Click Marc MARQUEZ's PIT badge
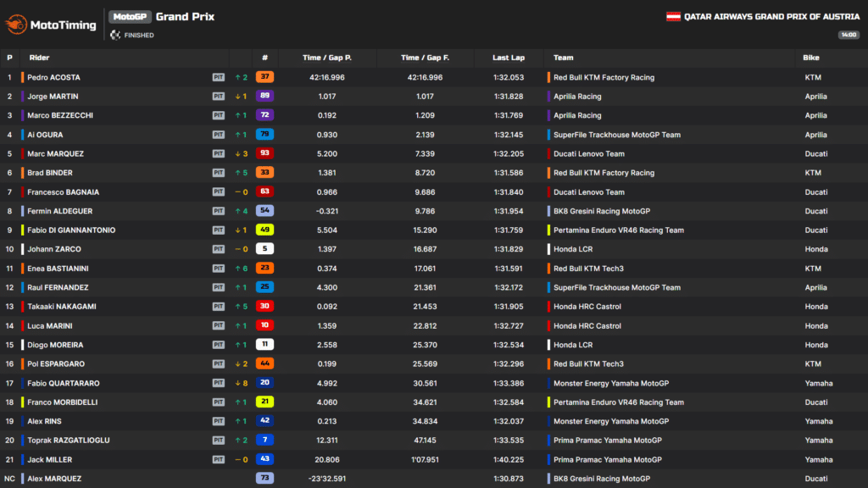The width and height of the screenshot is (868, 488). click(x=219, y=154)
